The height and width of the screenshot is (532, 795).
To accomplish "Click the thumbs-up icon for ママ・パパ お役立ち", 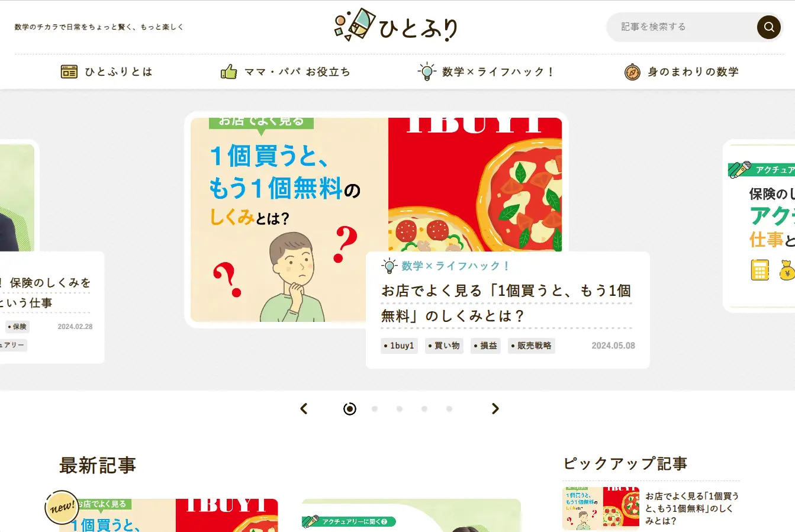I will click(229, 72).
